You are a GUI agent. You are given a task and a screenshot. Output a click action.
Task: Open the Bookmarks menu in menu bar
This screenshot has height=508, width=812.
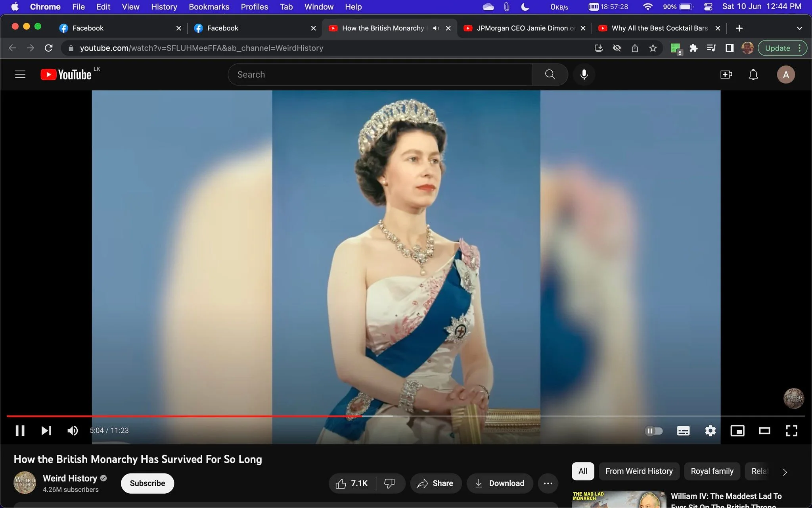pos(209,7)
